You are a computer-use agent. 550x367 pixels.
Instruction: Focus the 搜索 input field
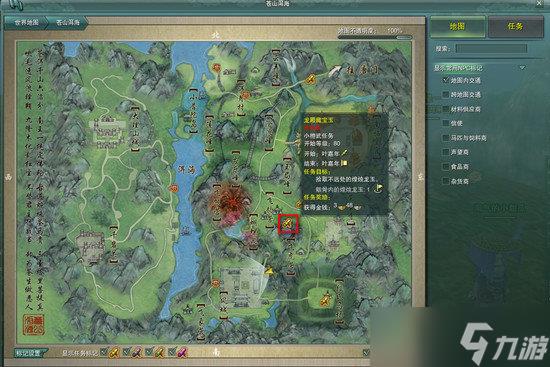point(491,48)
